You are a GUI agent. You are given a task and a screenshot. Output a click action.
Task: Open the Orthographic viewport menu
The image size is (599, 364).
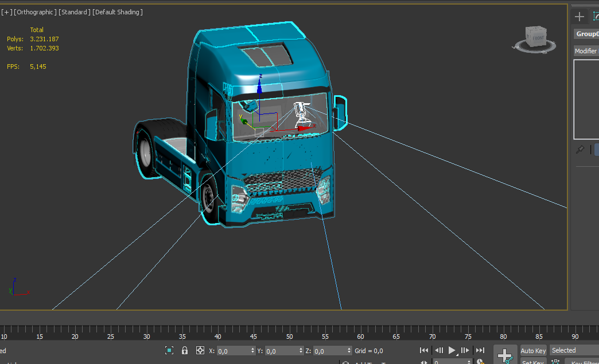36,12
